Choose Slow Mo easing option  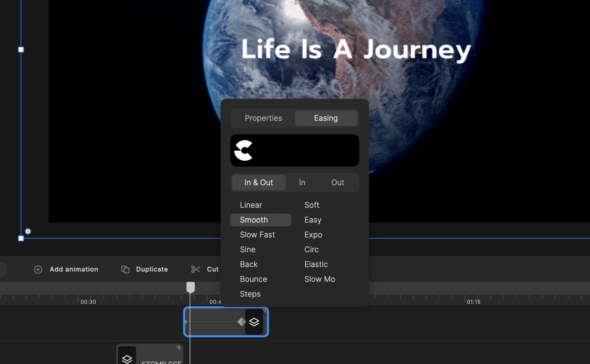(319, 279)
